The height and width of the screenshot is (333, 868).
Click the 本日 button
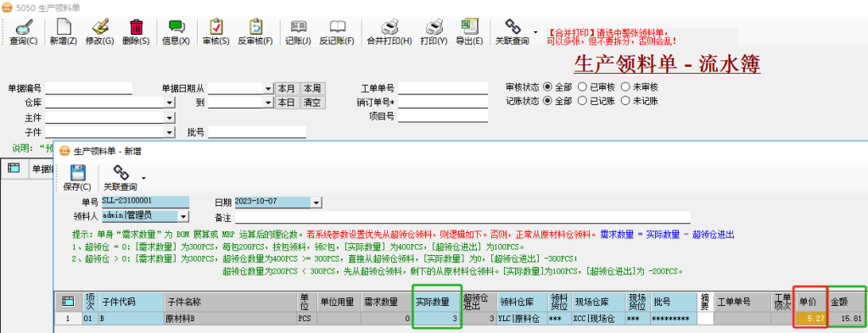point(286,103)
